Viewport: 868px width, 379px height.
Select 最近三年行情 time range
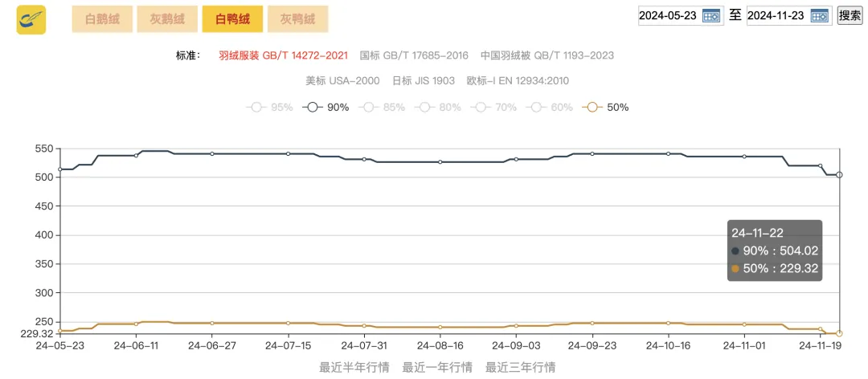[520, 367]
